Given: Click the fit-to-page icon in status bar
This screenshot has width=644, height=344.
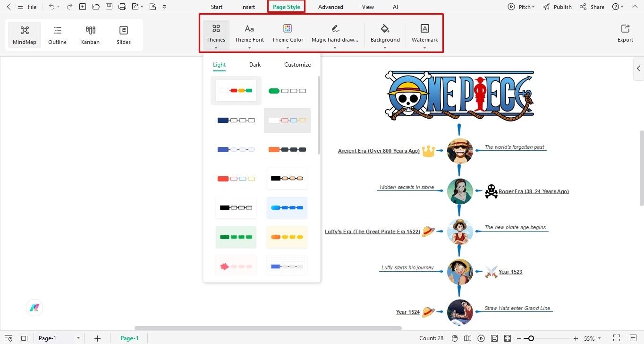Looking at the screenshot, I should [x=494, y=338].
